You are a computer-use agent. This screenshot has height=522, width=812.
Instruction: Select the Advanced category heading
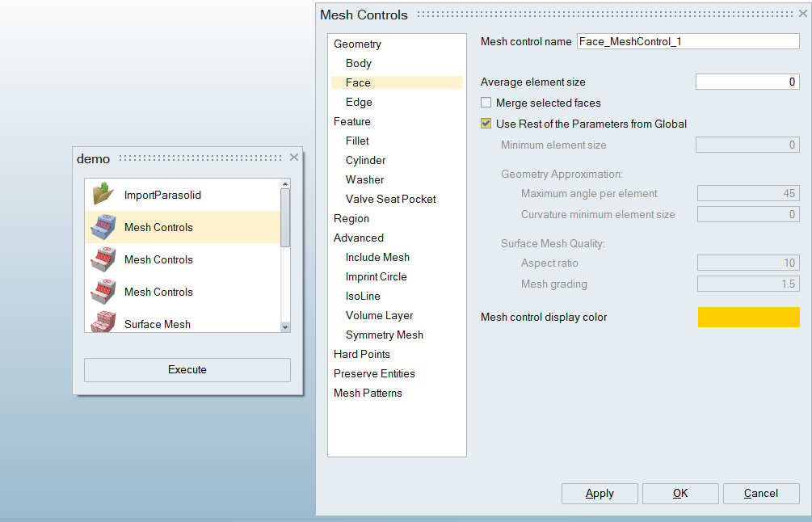pos(359,238)
